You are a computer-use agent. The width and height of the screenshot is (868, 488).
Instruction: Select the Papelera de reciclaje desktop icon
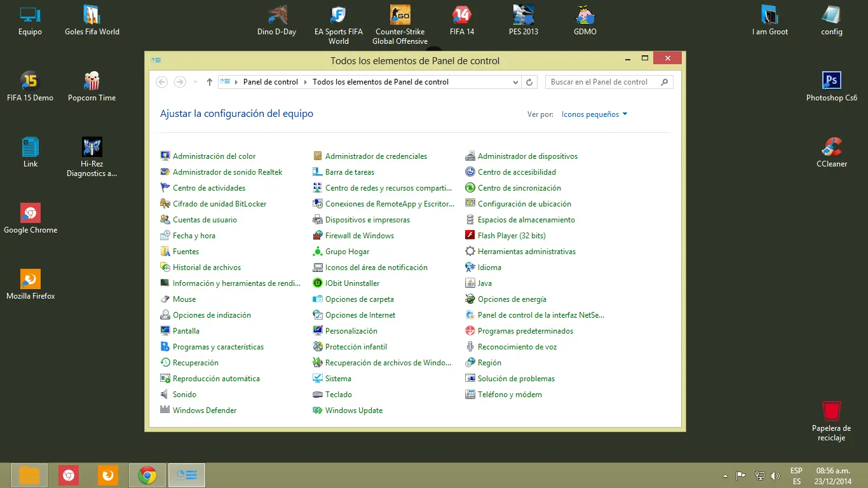pyautogui.click(x=831, y=420)
